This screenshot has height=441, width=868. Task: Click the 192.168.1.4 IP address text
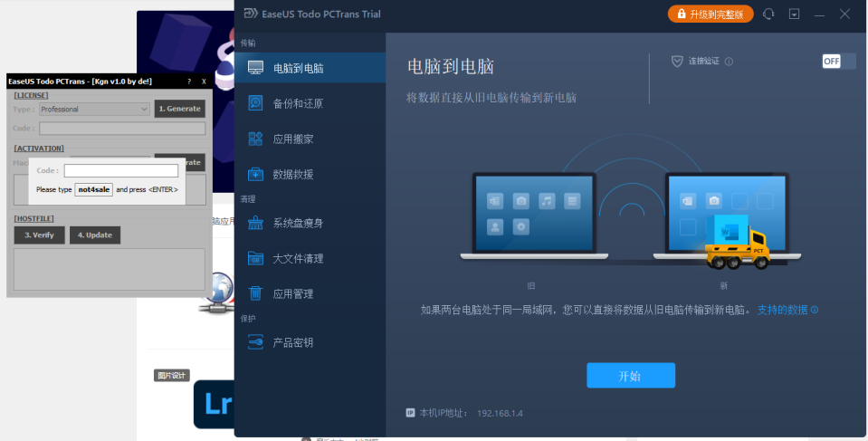tap(500, 413)
